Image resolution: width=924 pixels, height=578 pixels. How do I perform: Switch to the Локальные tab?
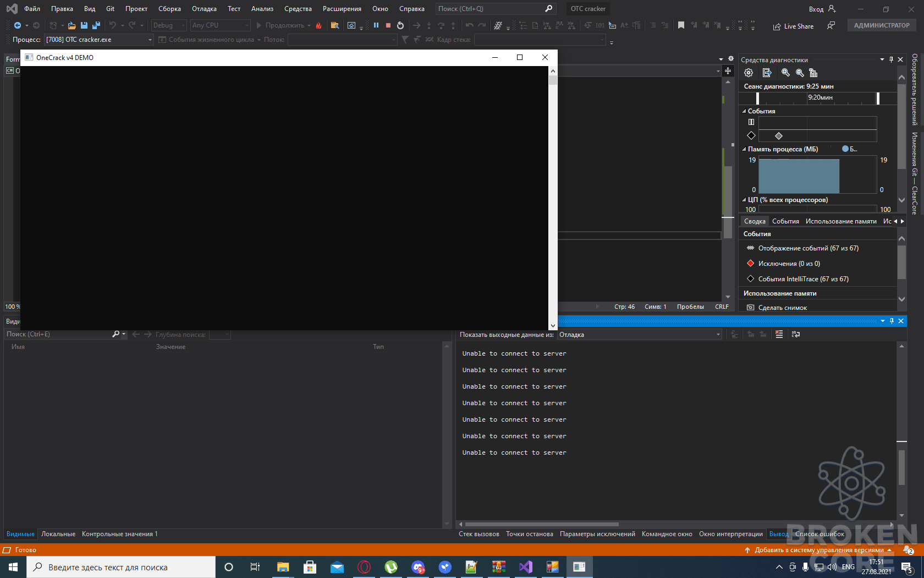[58, 534]
